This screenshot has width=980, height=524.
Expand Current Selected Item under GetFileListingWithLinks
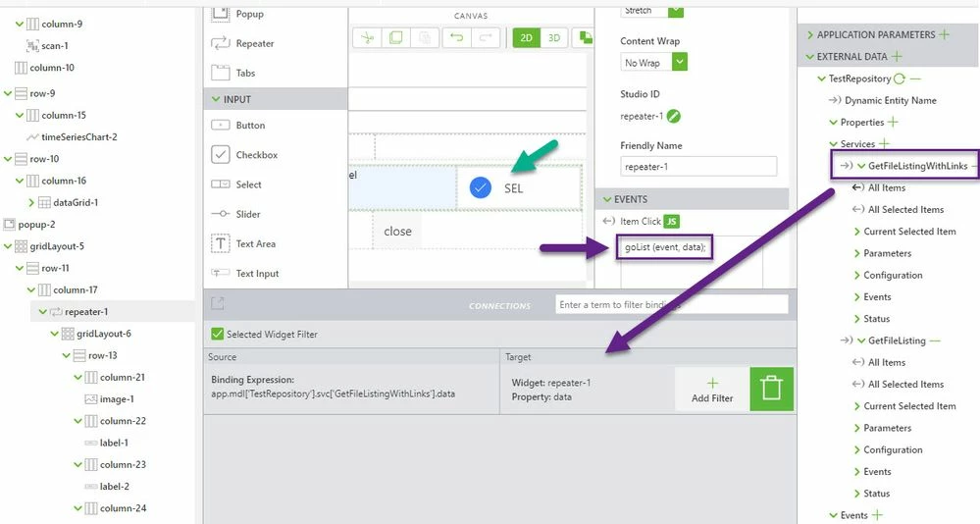(x=856, y=232)
